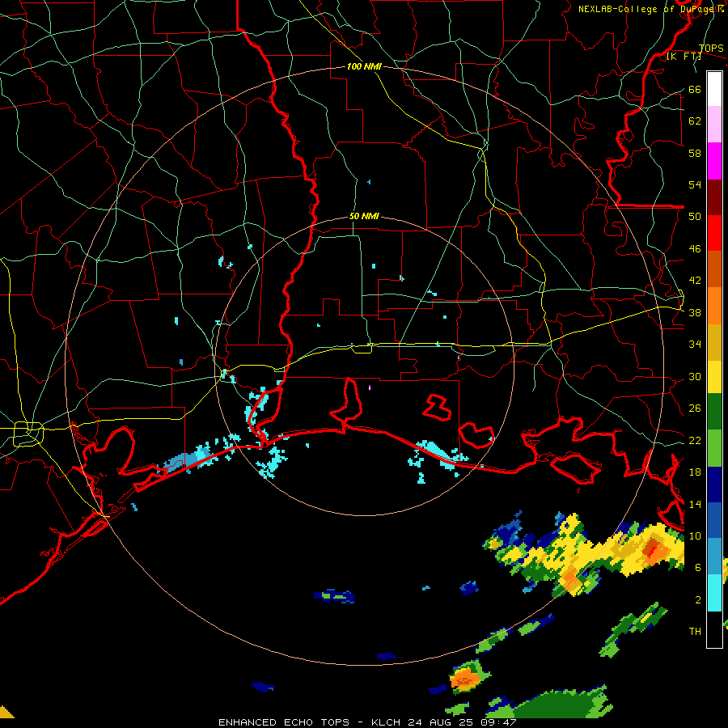Click the 66 legend value
This screenshot has height=728, width=728.
click(695, 89)
